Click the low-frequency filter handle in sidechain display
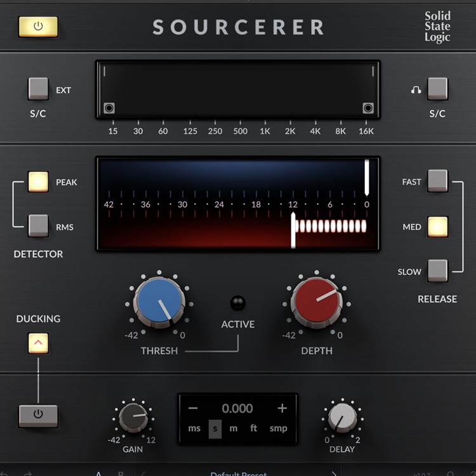The height and width of the screenshot is (476, 476). [109, 108]
